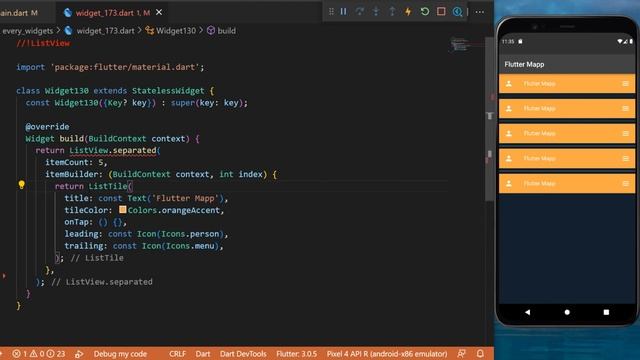Stop the debug session
The height and width of the screenshot is (360, 640).
click(441, 12)
